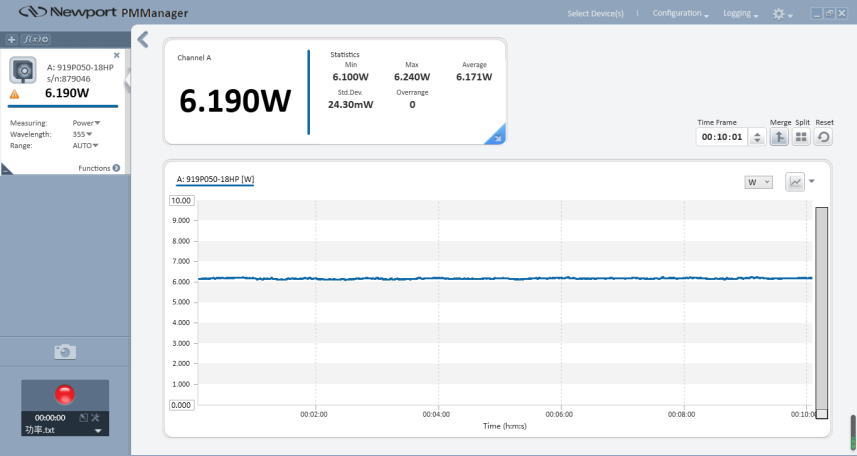Toggle Split graphs view
This screenshot has width=857, height=456.
tap(802, 137)
